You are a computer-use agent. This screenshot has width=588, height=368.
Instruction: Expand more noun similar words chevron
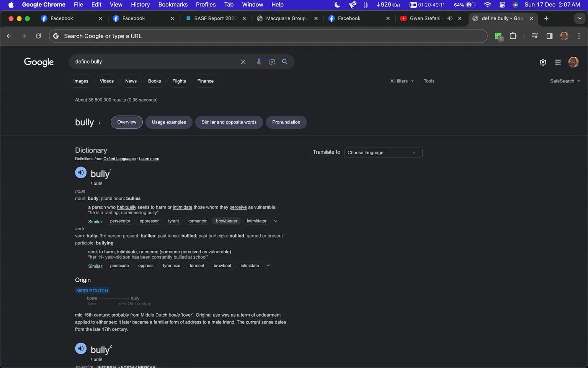[276, 221]
